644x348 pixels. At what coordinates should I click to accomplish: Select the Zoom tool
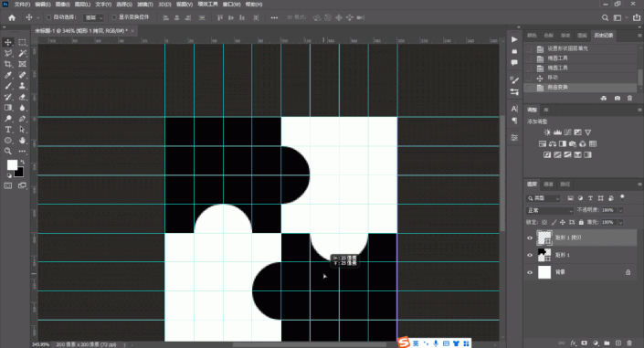click(x=8, y=152)
